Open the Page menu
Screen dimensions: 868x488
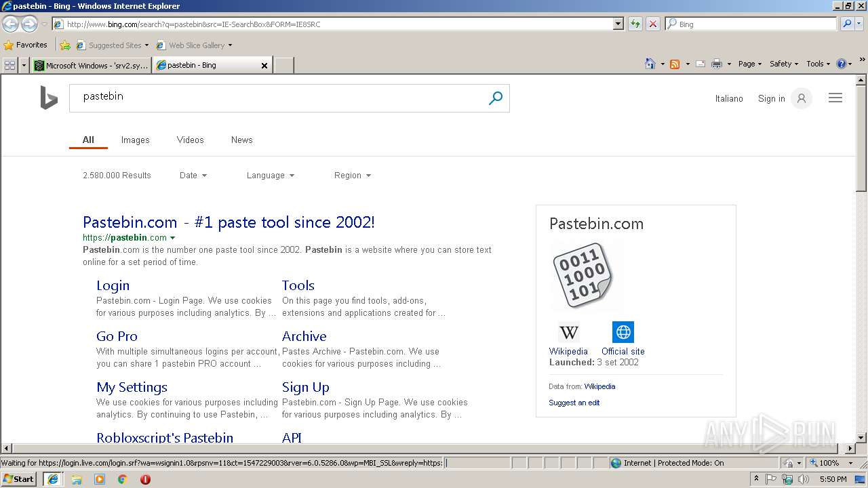point(750,64)
